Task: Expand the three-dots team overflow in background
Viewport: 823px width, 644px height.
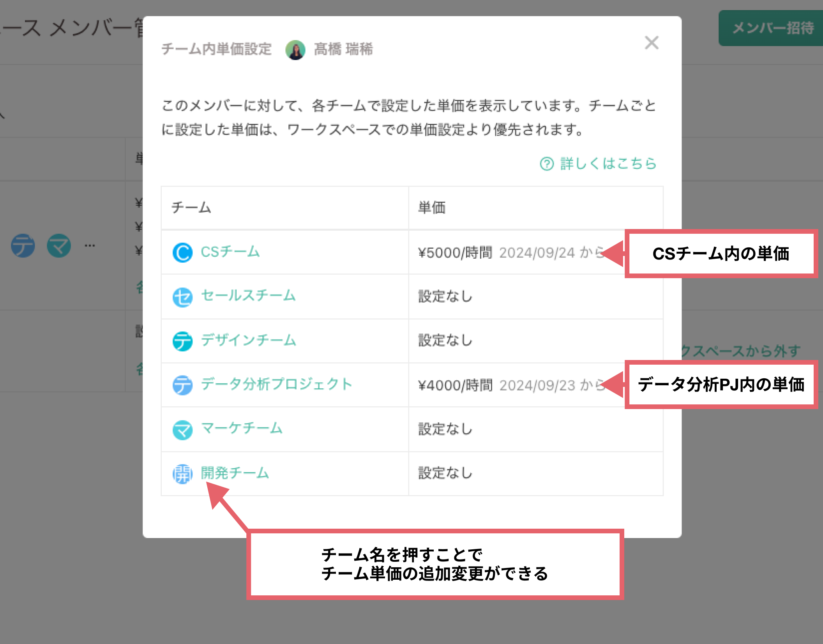Action: pyautogui.click(x=90, y=246)
